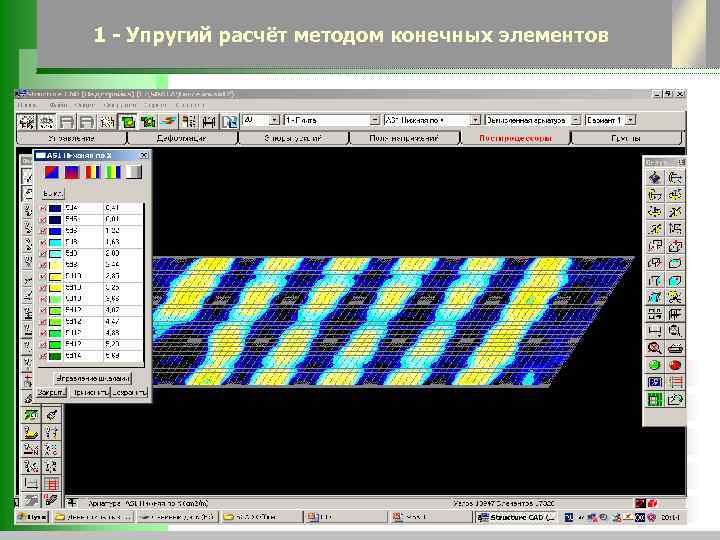Image resolution: width=720 pixels, height=540 pixels.
Task: Toggle the checkbox for legend value 4,07
Action: pos(43,310)
